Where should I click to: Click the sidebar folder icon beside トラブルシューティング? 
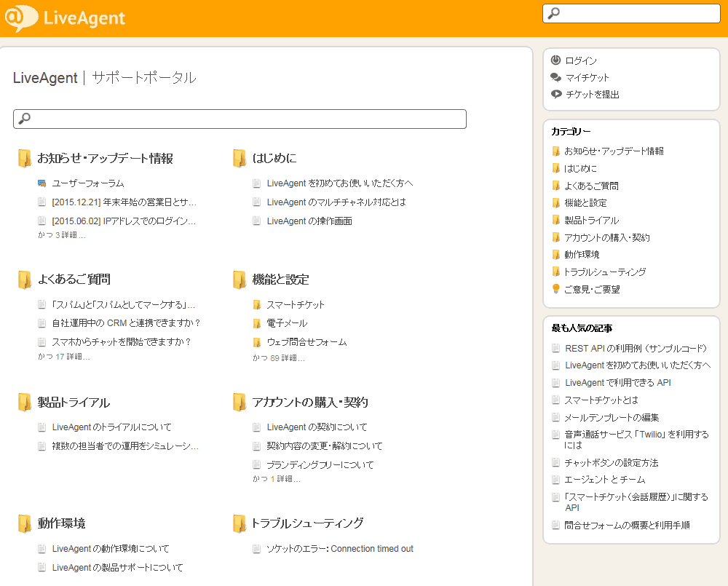pos(555,272)
